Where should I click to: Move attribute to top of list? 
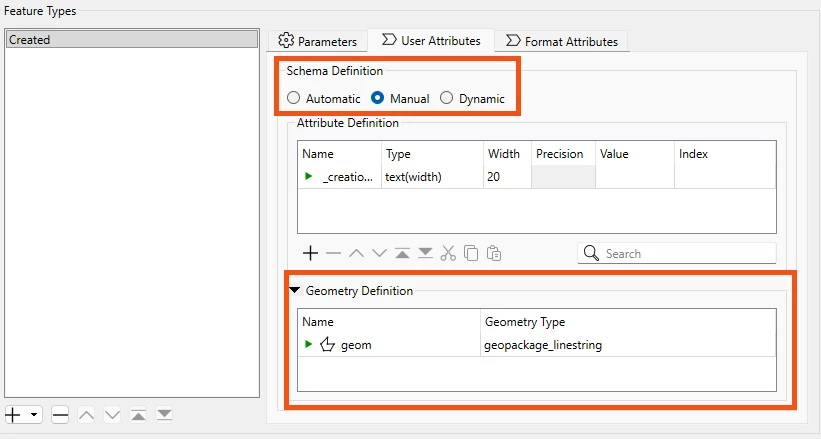click(402, 254)
